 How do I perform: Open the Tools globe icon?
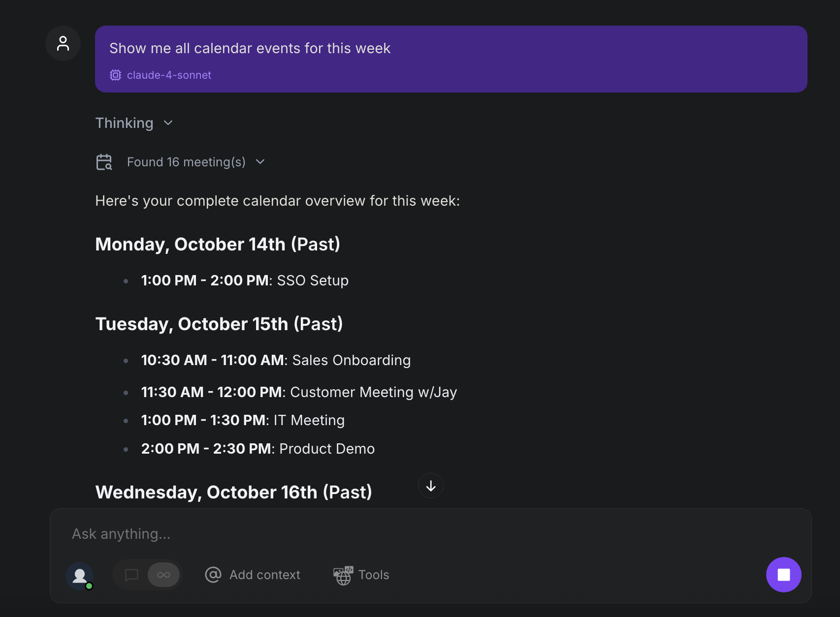[x=343, y=575]
